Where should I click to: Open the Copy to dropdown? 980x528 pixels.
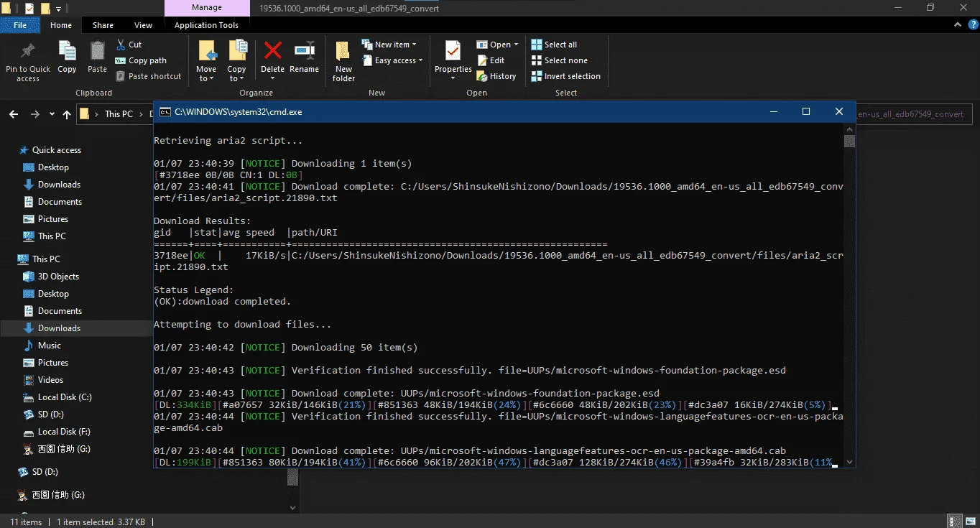click(236, 74)
